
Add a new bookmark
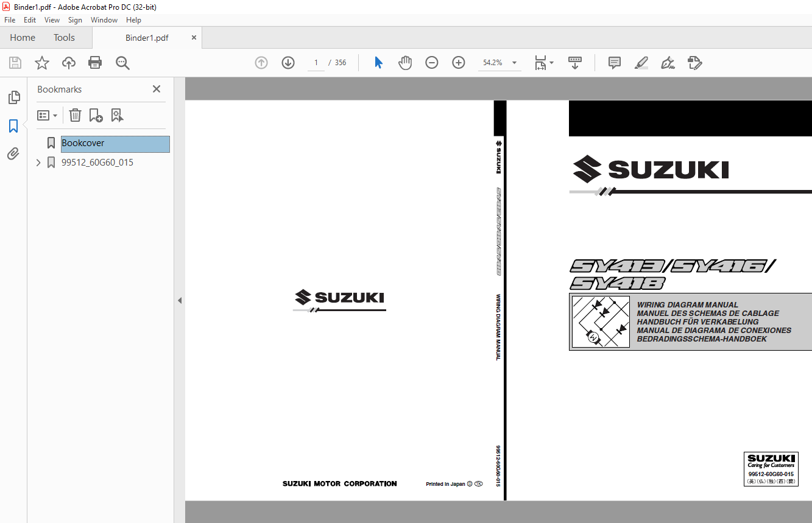coord(96,115)
